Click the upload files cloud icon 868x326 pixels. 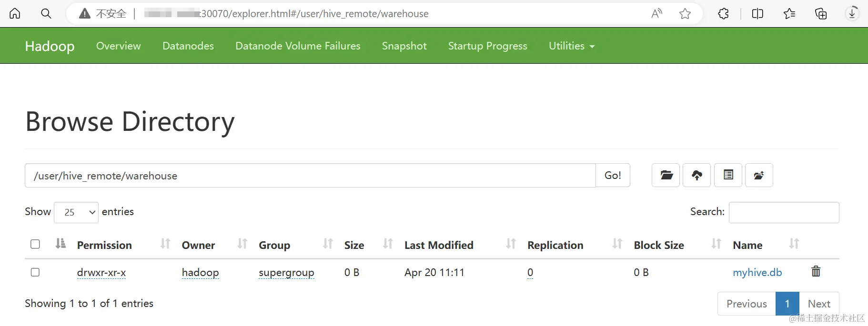pyautogui.click(x=696, y=175)
